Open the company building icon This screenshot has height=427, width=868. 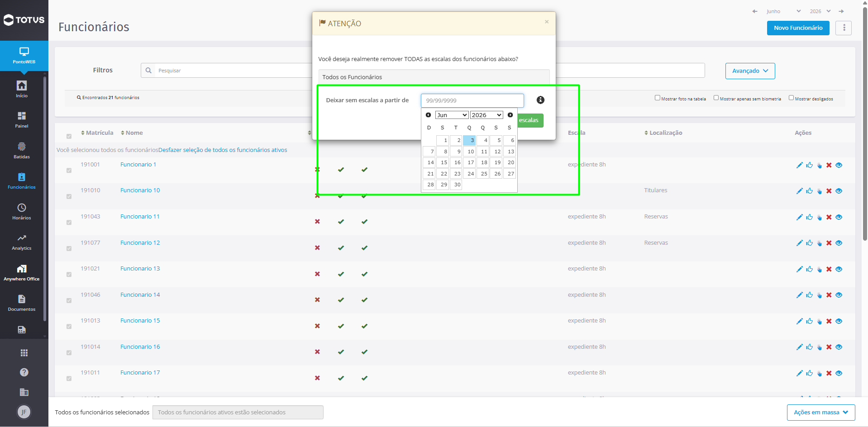point(24,392)
